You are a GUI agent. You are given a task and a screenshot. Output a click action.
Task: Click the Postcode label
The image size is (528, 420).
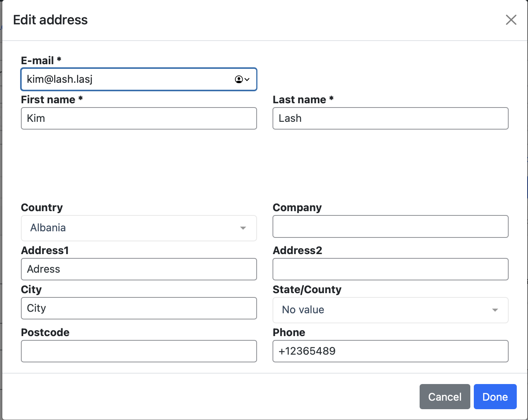tap(45, 333)
